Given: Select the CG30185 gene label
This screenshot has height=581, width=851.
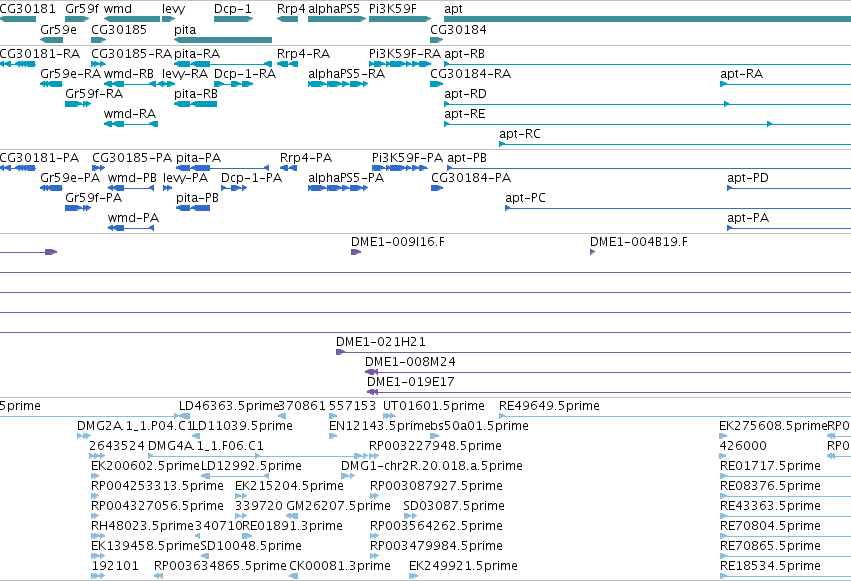Looking at the screenshot, I should 119,29.
